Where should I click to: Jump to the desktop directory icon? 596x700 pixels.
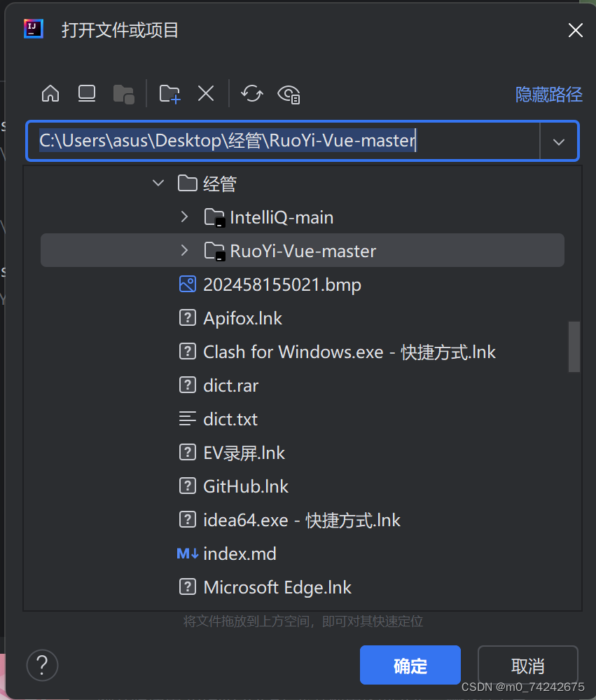pyautogui.click(x=87, y=94)
